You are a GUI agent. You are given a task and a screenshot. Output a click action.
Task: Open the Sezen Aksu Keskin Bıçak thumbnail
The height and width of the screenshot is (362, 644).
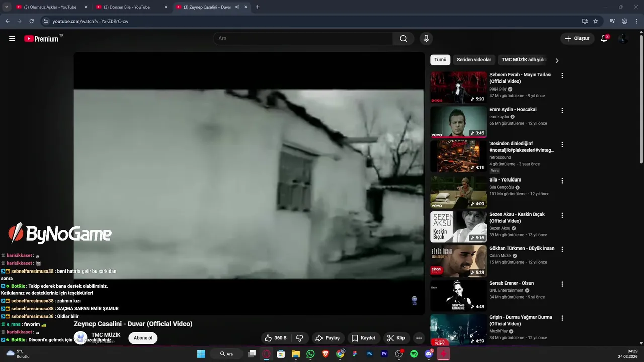tap(458, 226)
